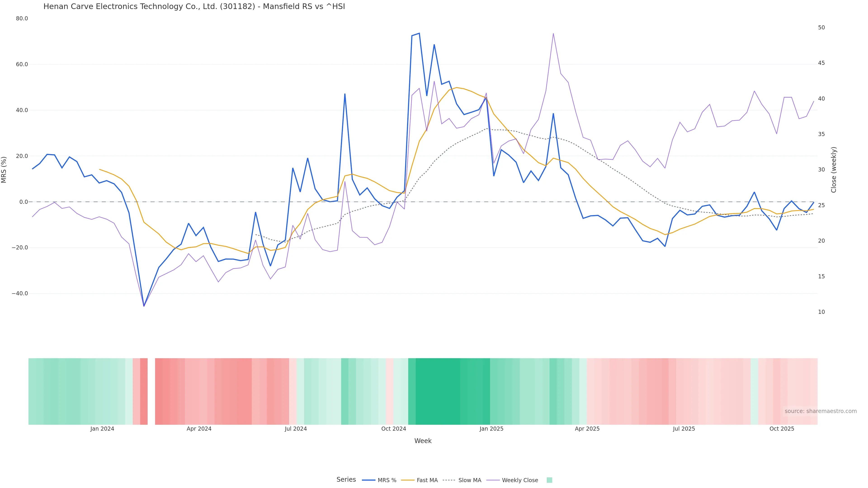Image resolution: width=868 pixels, height=488 pixels.
Task: Click the purple Weekly Close legend line icon
Action: (493, 480)
